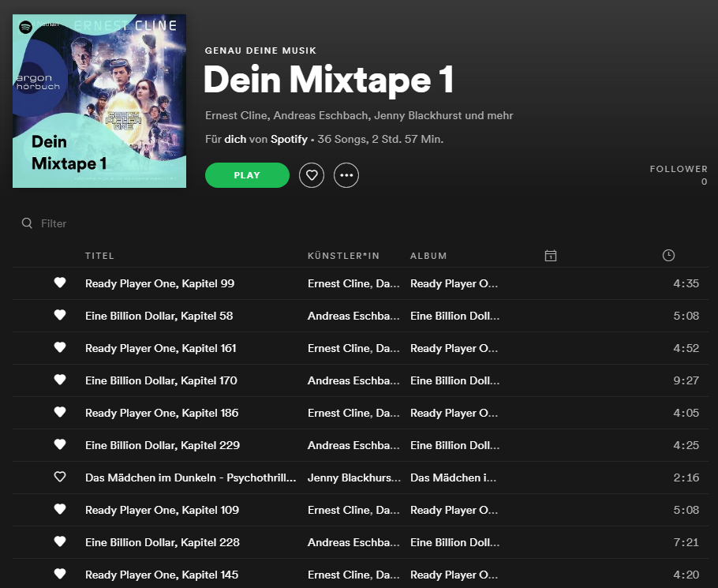Click the 2:16 duration value
The width and height of the screenshot is (718, 588).
[x=686, y=478]
